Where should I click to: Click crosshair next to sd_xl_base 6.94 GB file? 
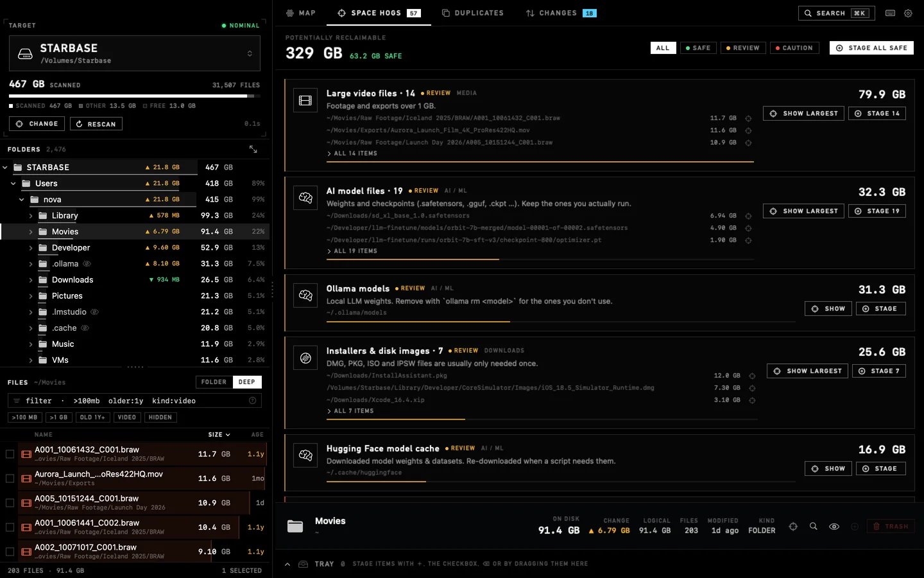pos(748,216)
